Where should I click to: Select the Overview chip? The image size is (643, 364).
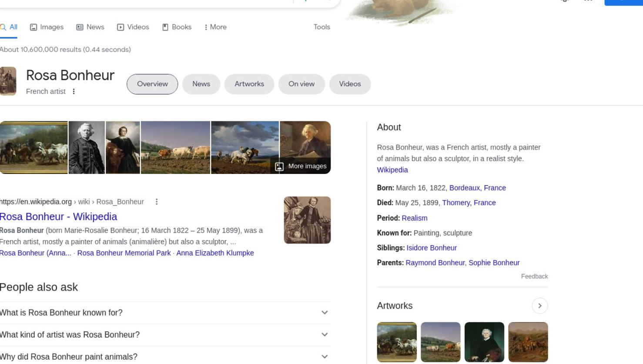(x=152, y=84)
